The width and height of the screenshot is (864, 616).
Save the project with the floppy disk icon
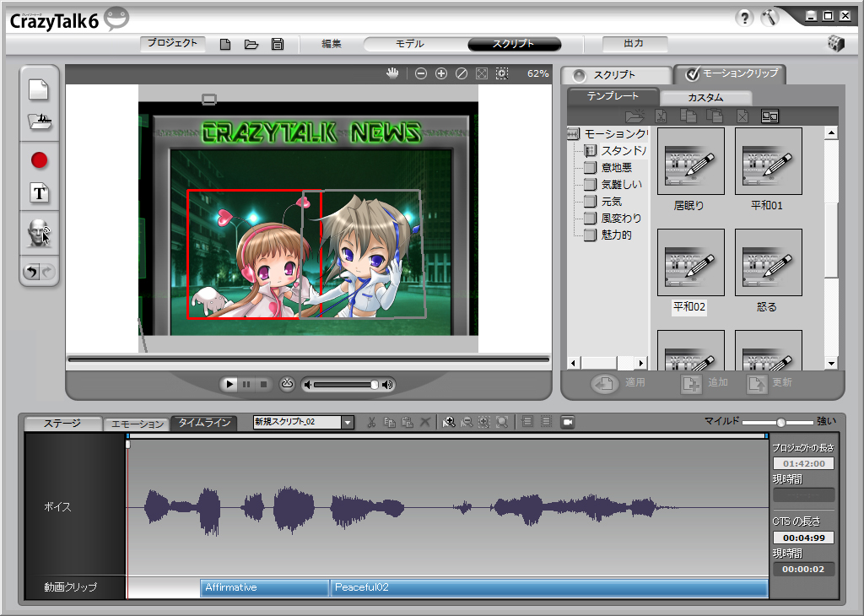(x=278, y=44)
